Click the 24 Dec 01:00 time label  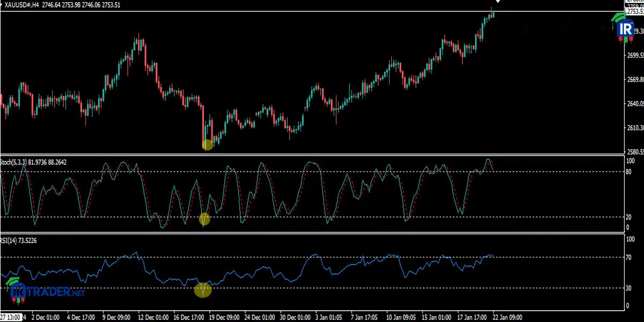(x=261, y=317)
